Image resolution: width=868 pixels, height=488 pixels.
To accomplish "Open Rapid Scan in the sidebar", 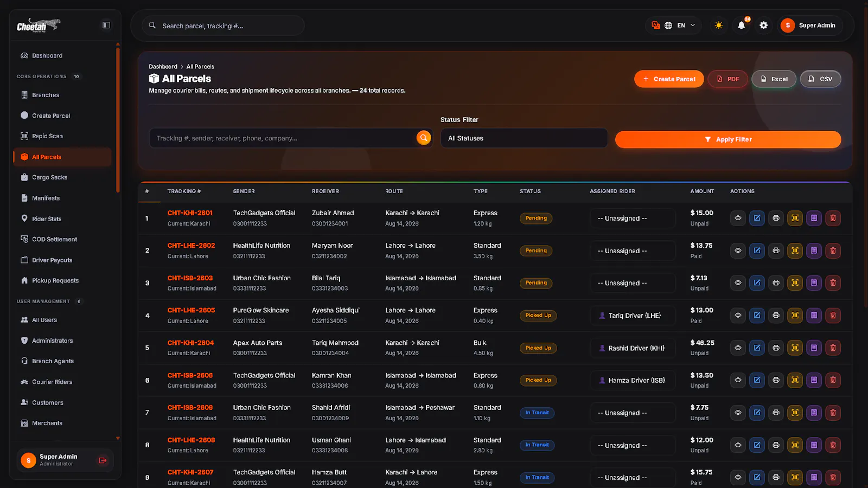I will pyautogui.click(x=62, y=136).
